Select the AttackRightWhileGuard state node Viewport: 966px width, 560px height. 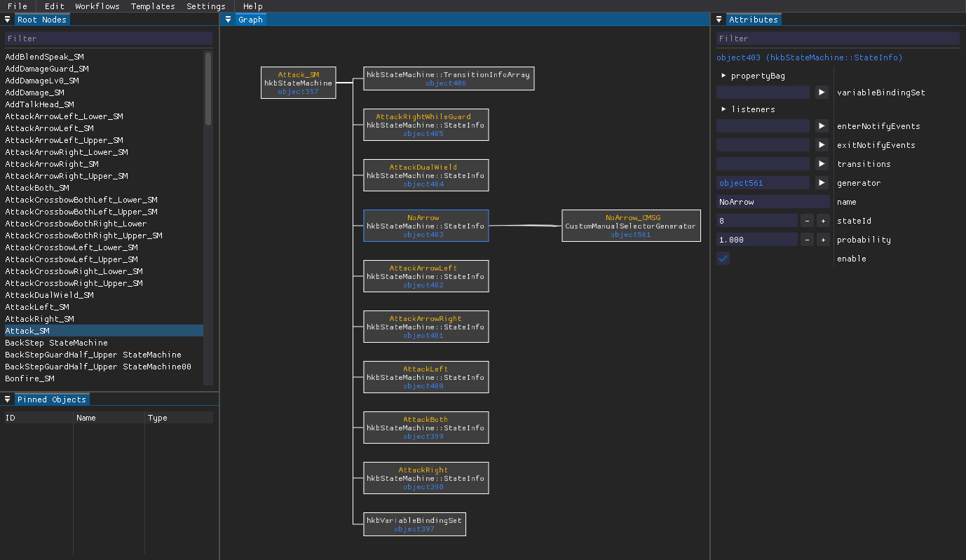point(426,125)
